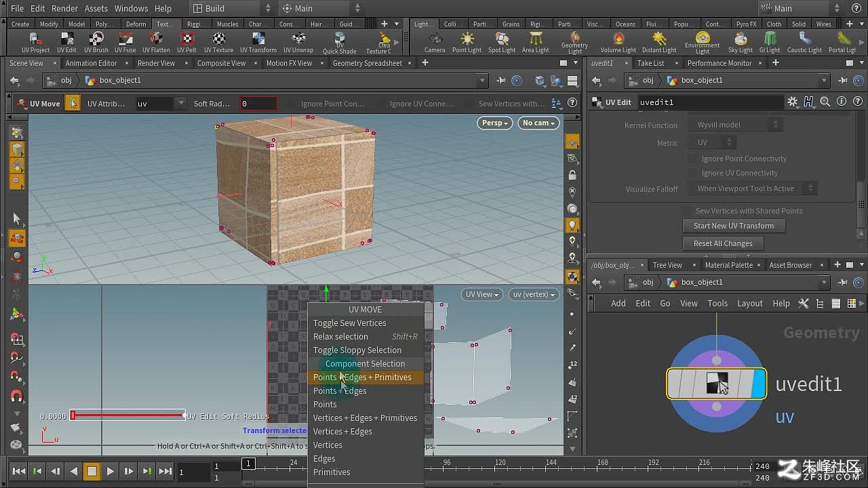This screenshot has width=868, height=488.
Task: Add a Spot Light from the shelf
Action: pyautogui.click(x=502, y=43)
